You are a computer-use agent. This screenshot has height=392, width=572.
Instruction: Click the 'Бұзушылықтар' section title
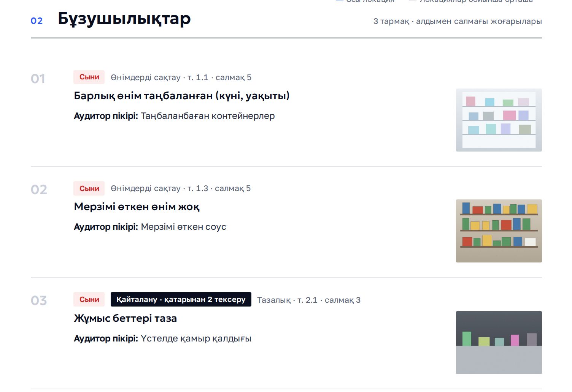click(x=124, y=19)
